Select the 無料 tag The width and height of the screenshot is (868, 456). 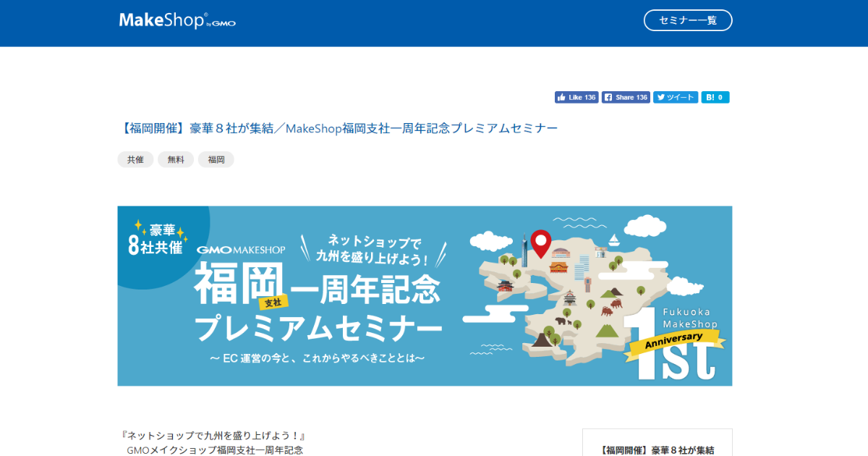click(176, 159)
